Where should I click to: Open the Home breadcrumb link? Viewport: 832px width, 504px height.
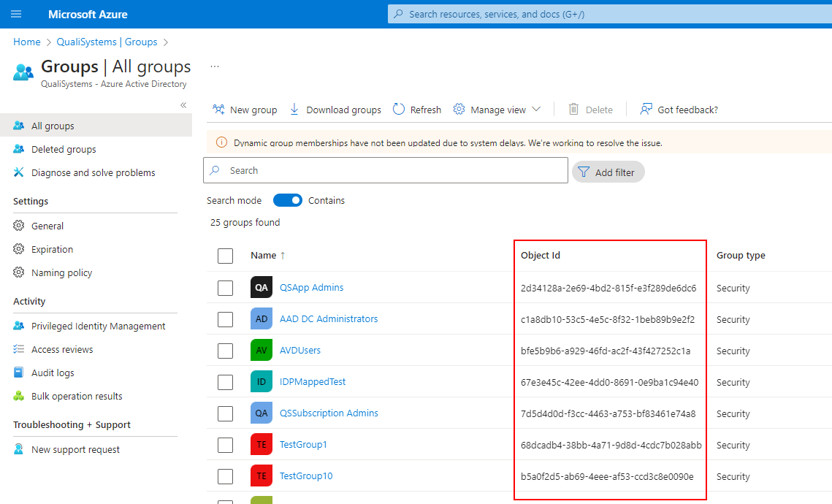(x=26, y=42)
